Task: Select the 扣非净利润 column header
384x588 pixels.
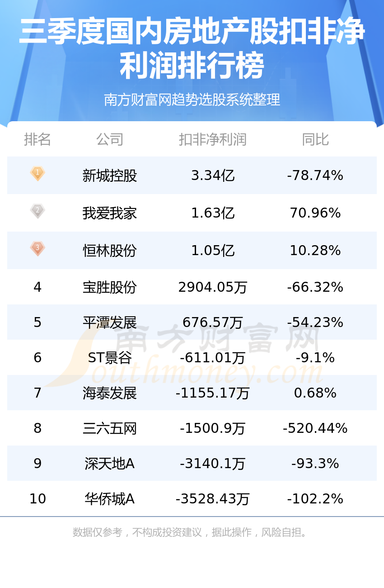Action: pos(213,139)
